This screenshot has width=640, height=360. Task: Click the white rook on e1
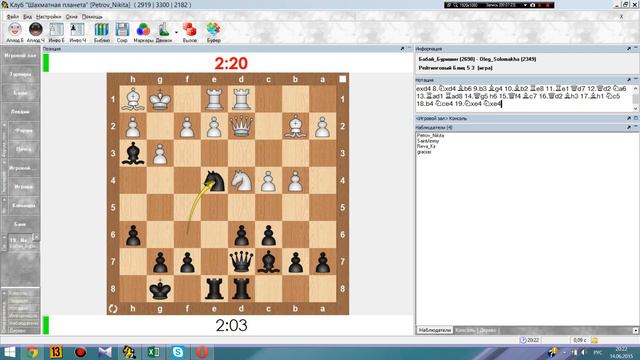(x=214, y=99)
